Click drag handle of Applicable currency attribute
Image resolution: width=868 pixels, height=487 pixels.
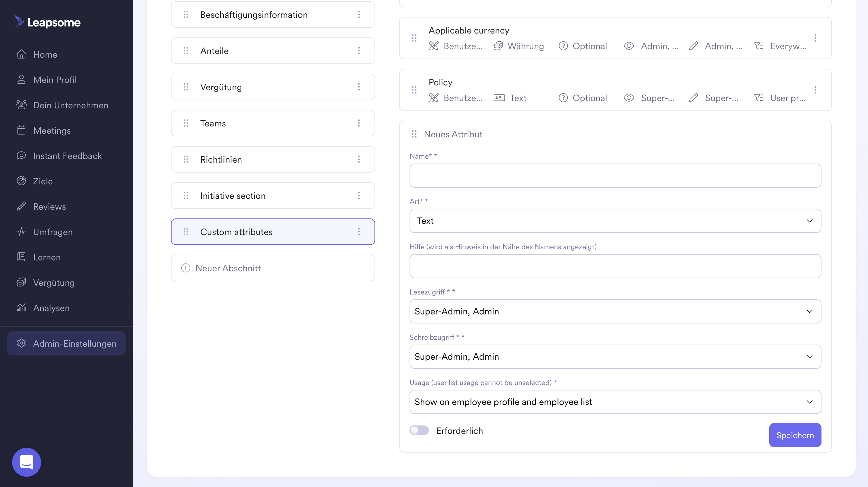(x=414, y=38)
